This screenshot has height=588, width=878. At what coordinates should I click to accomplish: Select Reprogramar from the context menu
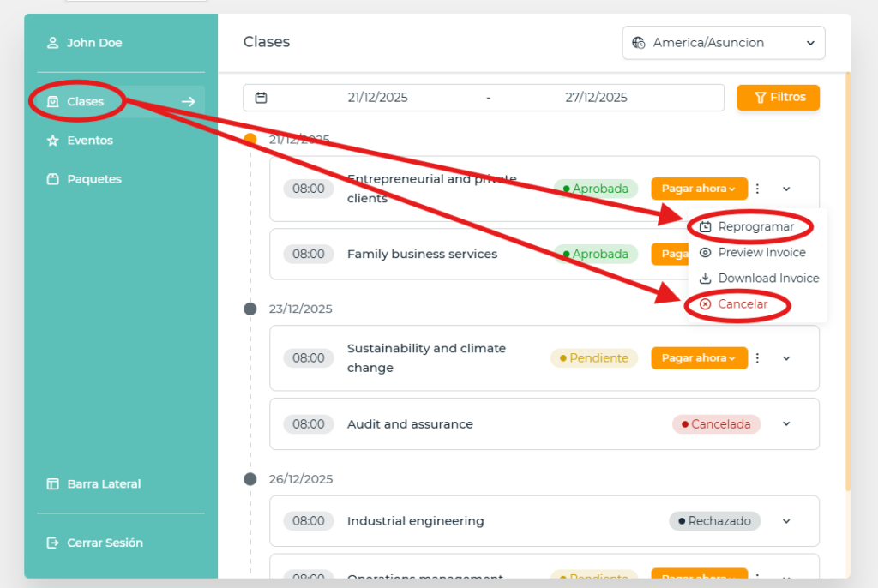[x=755, y=227]
